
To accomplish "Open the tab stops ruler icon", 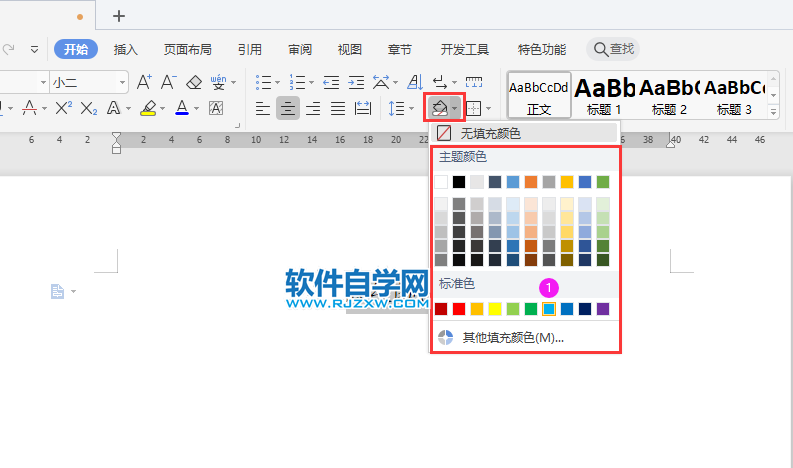I will point(474,82).
